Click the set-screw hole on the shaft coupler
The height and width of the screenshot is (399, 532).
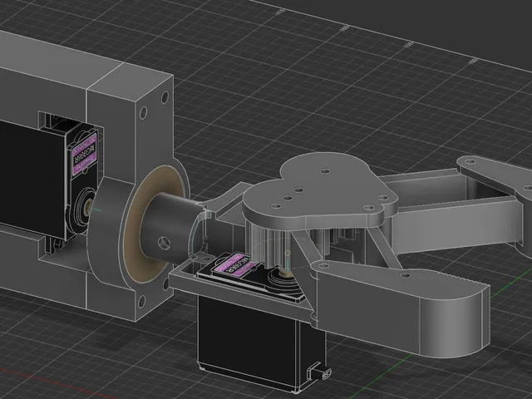tap(165, 243)
